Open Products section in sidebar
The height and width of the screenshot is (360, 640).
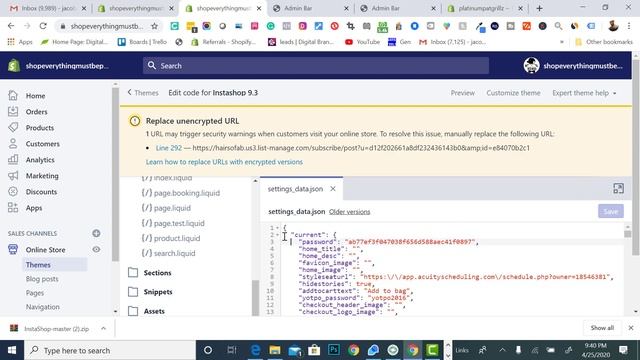tap(40, 128)
